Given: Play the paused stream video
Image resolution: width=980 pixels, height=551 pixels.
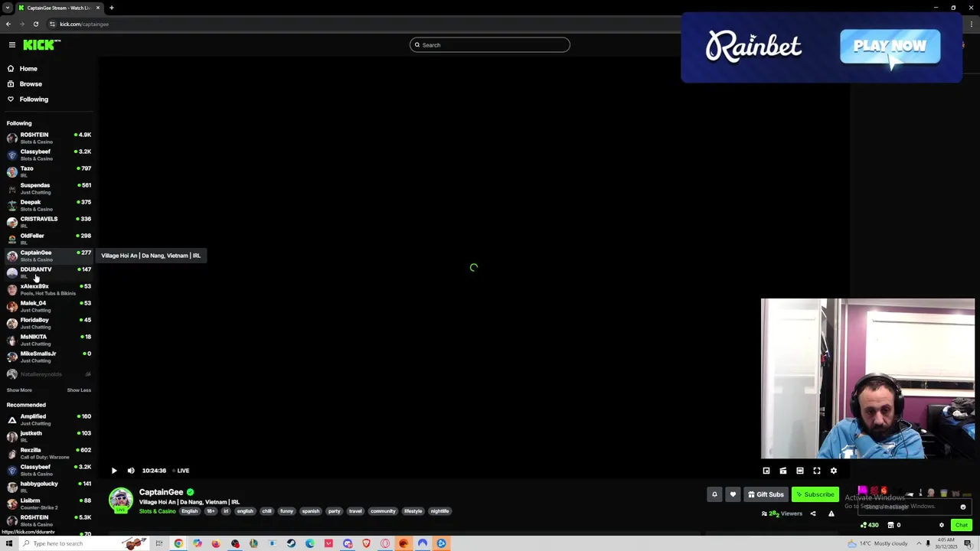Looking at the screenshot, I should 114,471.
